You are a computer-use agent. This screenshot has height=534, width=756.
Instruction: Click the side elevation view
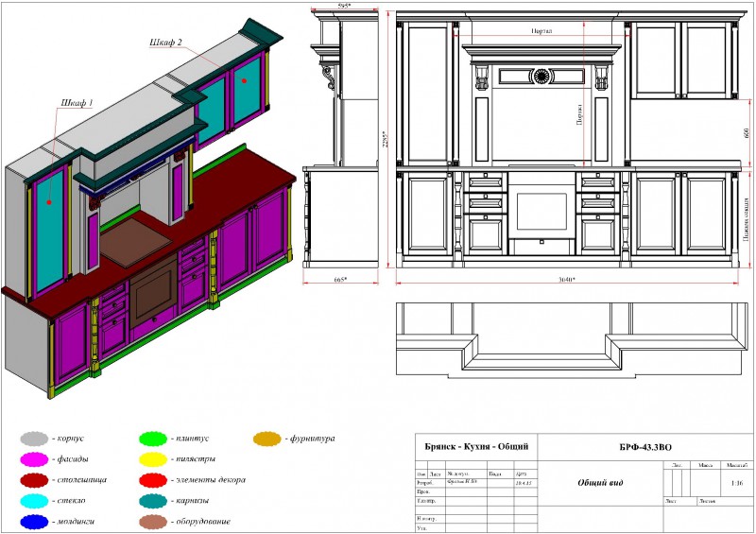click(340, 139)
